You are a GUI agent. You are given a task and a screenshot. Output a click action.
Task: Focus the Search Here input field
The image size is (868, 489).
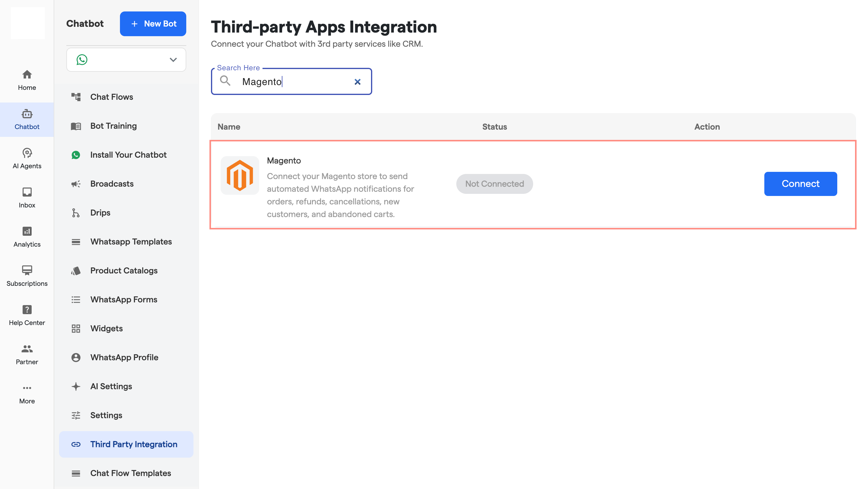(291, 82)
